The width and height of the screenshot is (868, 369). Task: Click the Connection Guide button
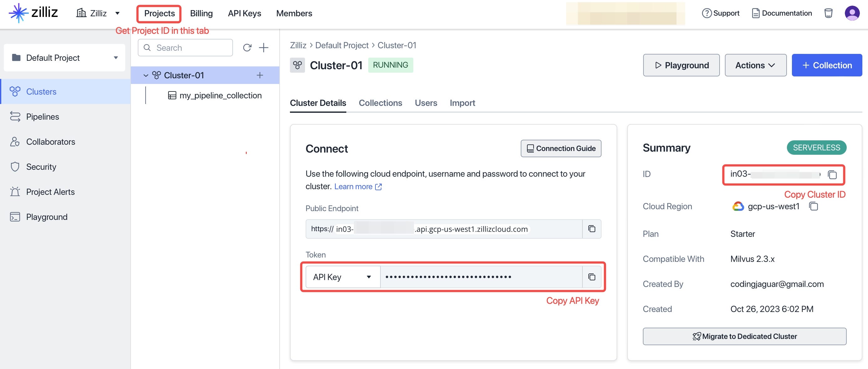click(561, 148)
